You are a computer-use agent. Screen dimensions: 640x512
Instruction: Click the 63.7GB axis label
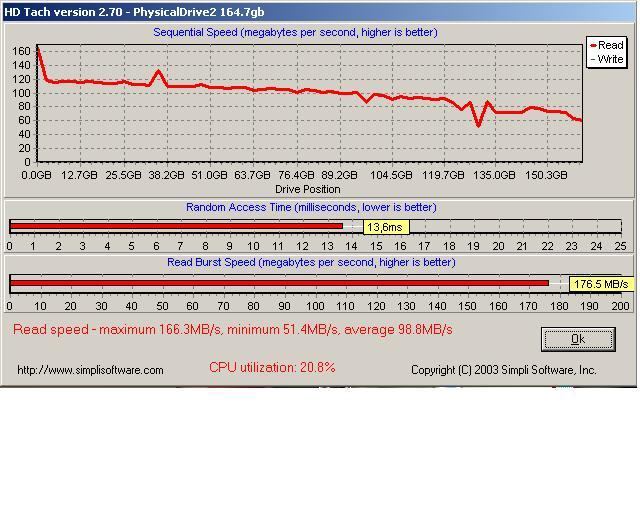point(252,175)
